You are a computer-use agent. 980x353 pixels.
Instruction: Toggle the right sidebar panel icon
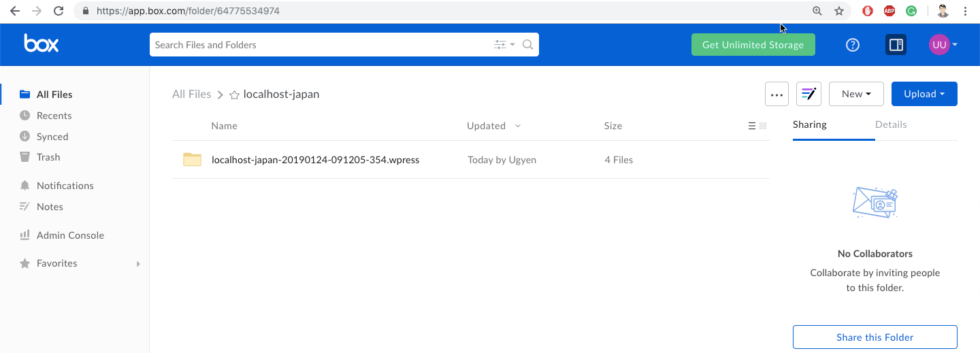[x=896, y=45]
